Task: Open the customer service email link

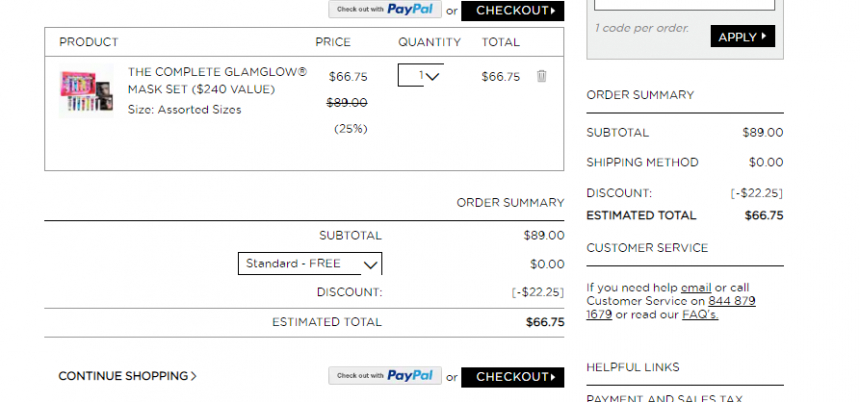Action: [696, 288]
